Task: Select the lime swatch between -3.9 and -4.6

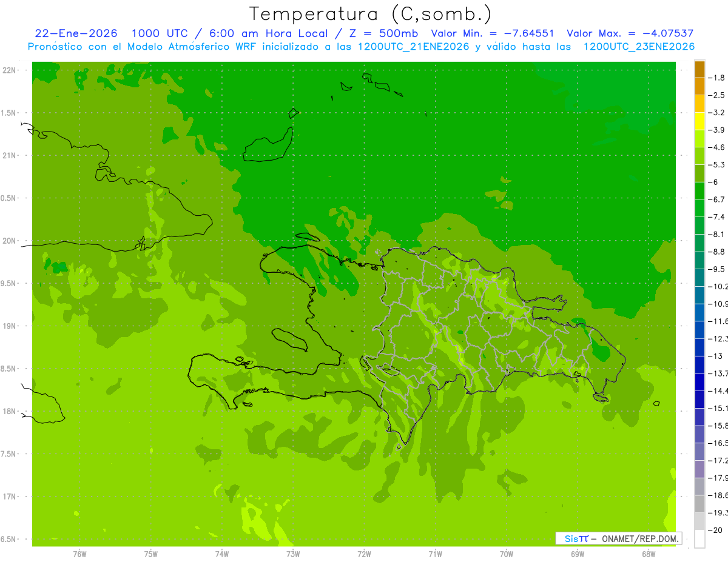Action: pos(699,139)
